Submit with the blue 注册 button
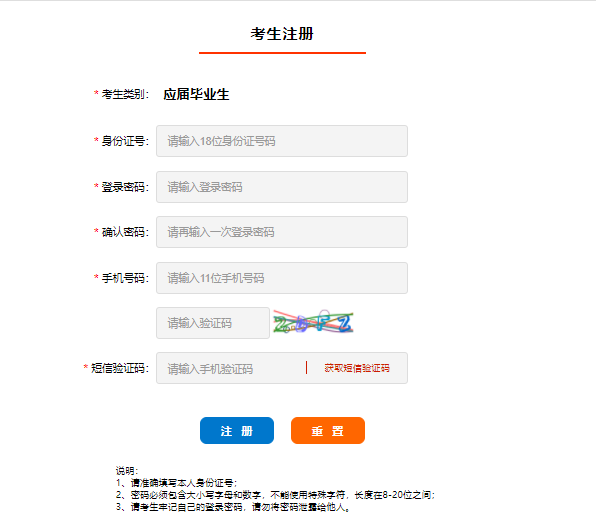Viewport: 596px width, 518px height. [x=237, y=431]
